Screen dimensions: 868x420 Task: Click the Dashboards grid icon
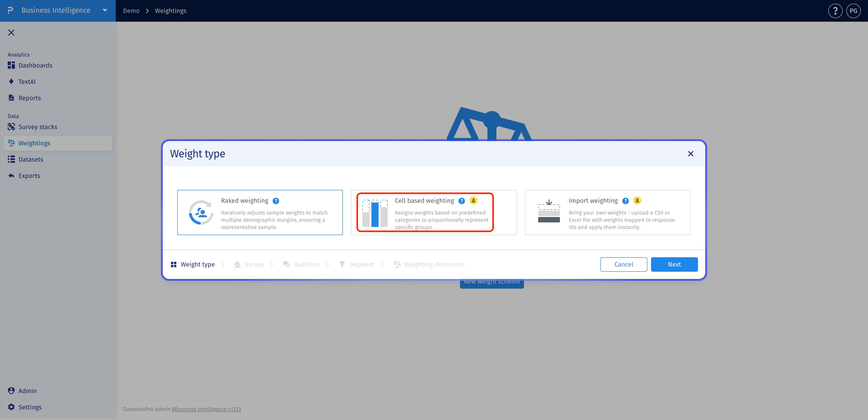11,65
